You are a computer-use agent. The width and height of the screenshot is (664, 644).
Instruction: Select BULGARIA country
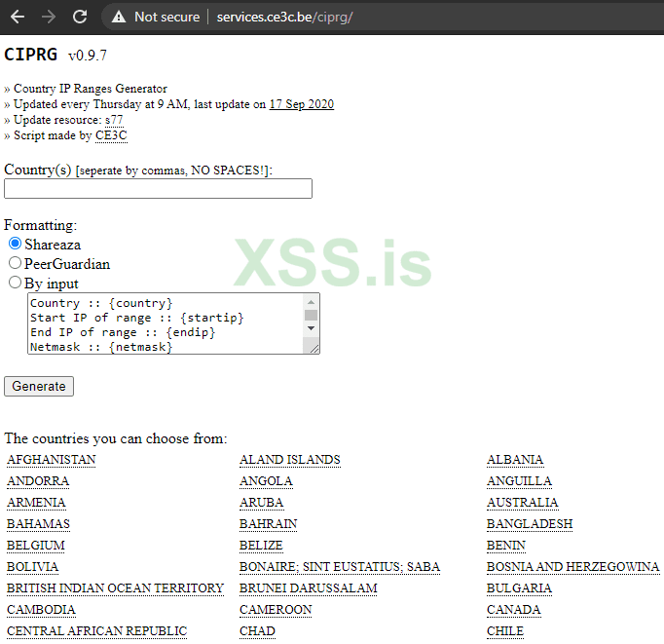[x=519, y=588]
